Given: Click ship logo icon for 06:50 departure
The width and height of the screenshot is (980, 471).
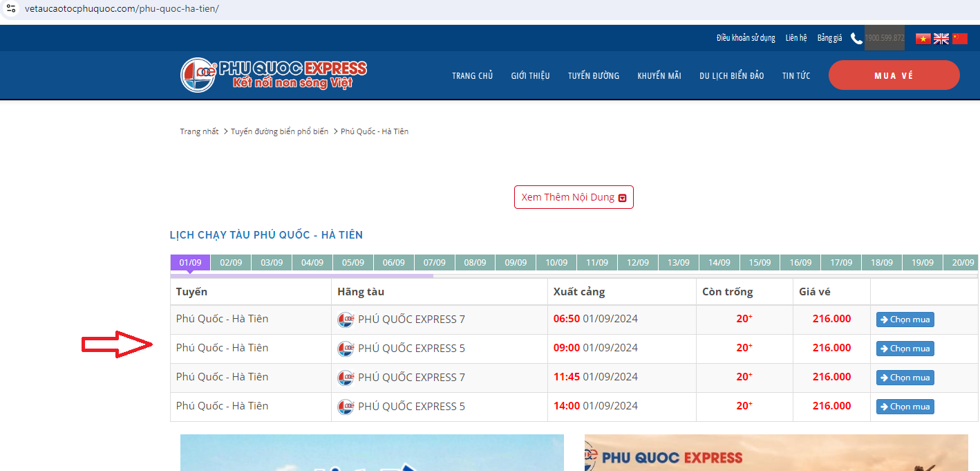Looking at the screenshot, I should click(x=346, y=320).
